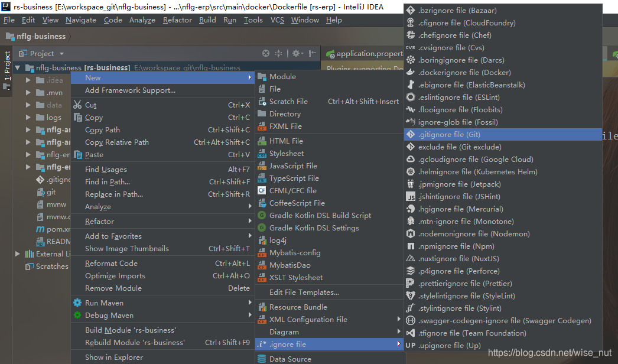
Task: Choose exclude file (Git exclude)
Action: coord(503,147)
